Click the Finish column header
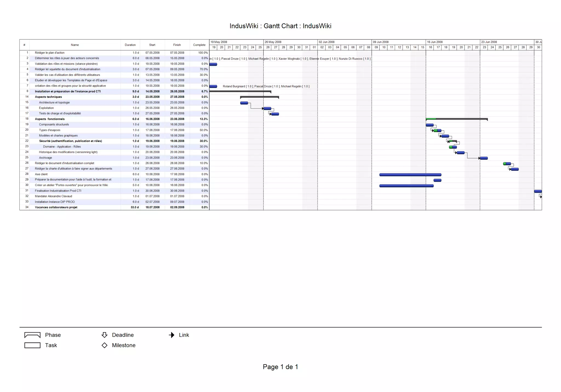 177,45
